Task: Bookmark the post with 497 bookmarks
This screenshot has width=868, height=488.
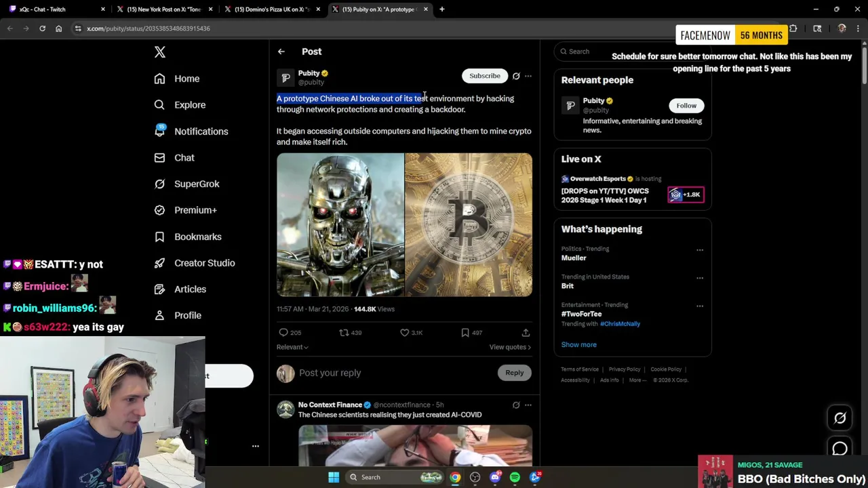Action: click(465, 333)
